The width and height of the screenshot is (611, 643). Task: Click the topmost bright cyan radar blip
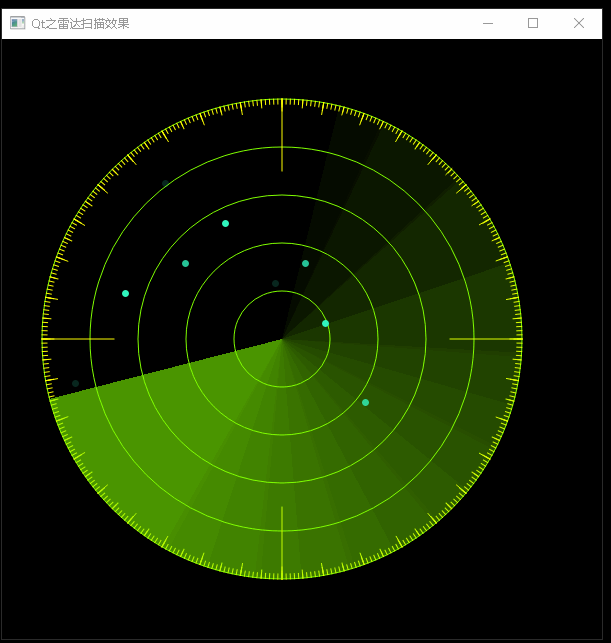pos(225,223)
